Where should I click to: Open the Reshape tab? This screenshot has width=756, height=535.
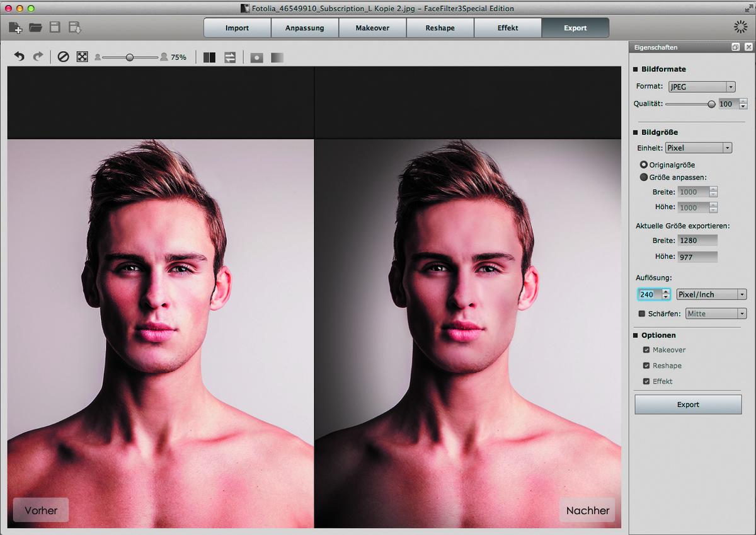coord(440,28)
